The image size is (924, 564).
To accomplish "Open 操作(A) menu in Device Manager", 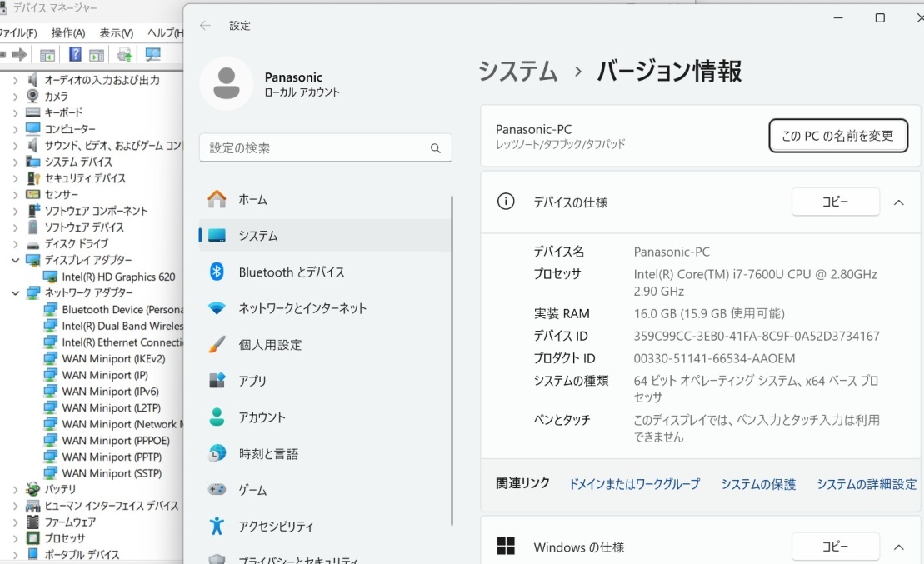I will (67, 33).
